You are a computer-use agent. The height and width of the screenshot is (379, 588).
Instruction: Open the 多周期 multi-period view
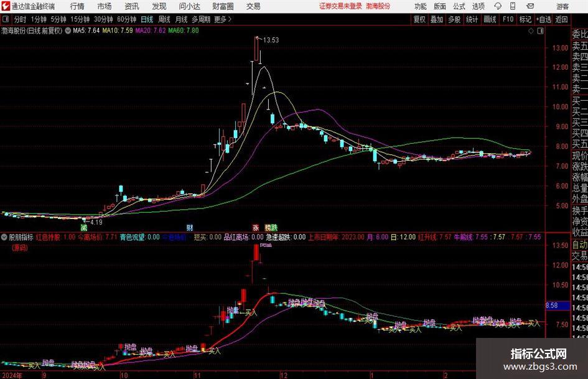click(x=201, y=19)
